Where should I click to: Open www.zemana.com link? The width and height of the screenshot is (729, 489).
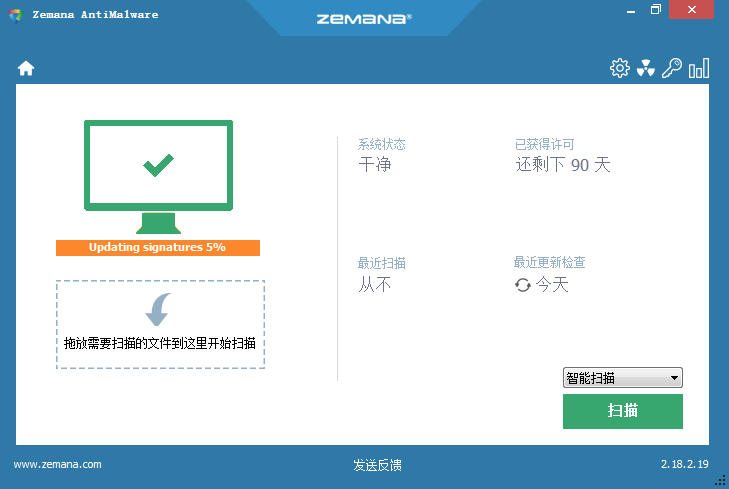point(57,464)
